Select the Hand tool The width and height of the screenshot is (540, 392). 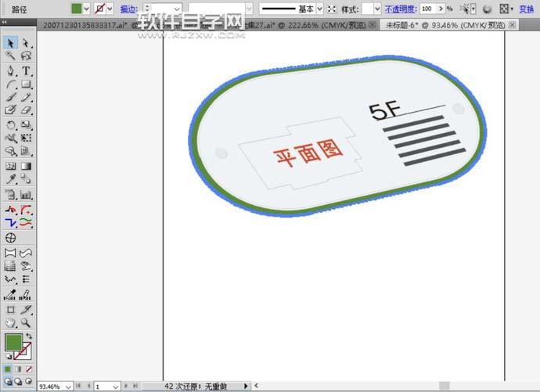[10, 323]
